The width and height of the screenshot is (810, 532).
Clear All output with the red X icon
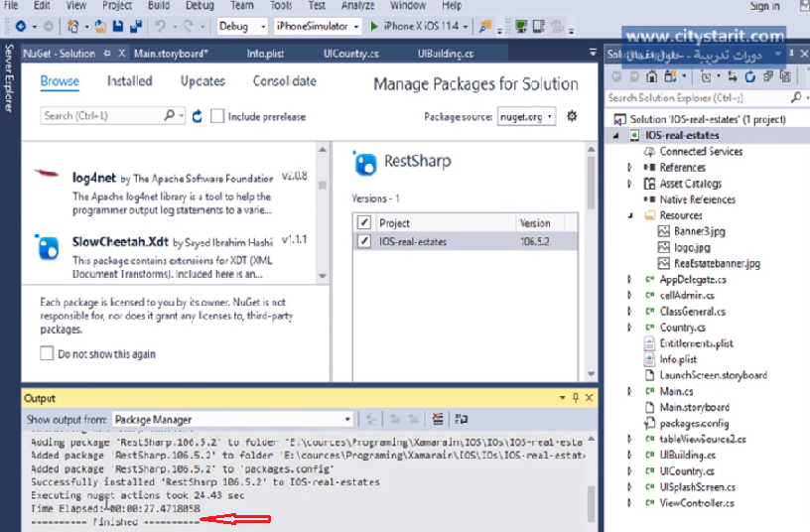pyautogui.click(x=438, y=419)
